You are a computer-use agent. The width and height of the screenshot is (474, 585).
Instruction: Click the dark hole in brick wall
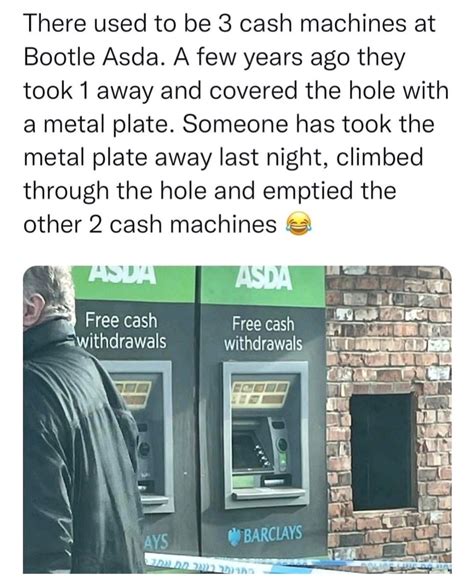pos(383,452)
